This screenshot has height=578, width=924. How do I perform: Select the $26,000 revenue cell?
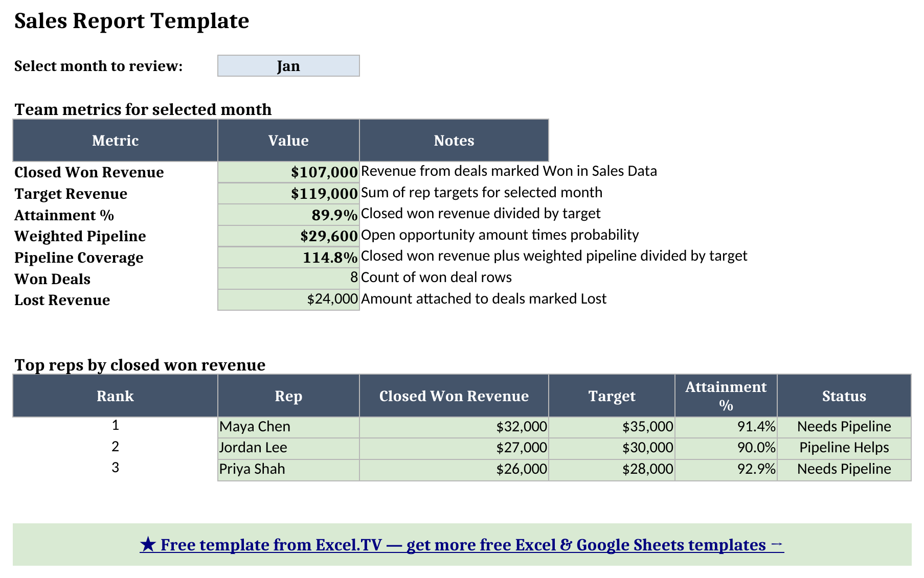click(x=454, y=470)
